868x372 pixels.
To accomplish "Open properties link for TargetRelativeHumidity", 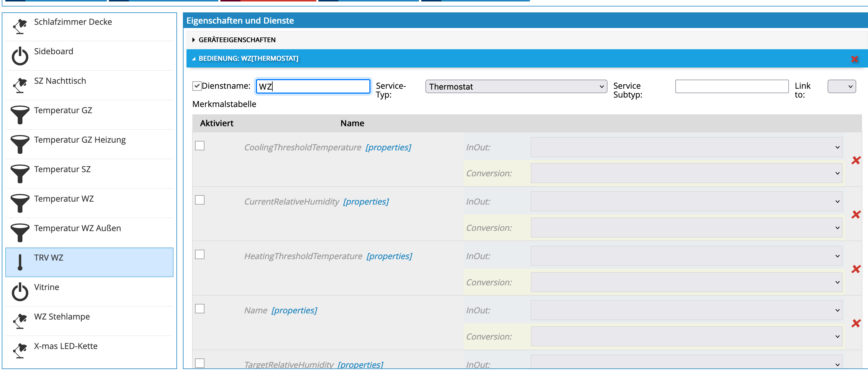I will click(x=361, y=364).
